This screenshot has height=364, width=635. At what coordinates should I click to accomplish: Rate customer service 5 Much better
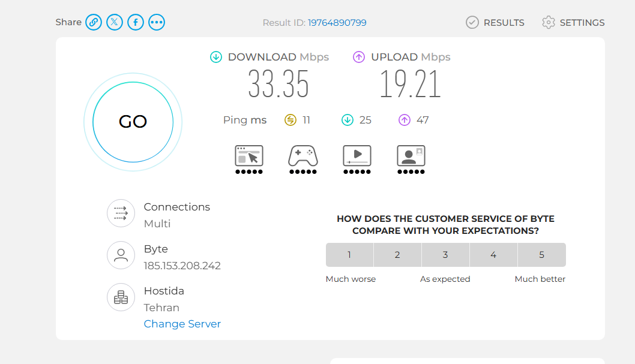[542, 255]
